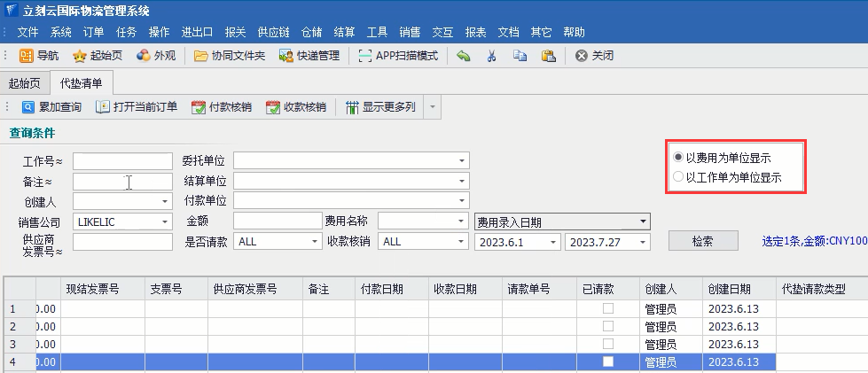The image size is (868, 373).
Task: Expand the 费用录入日期 combo box
Action: [x=643, y=221]
